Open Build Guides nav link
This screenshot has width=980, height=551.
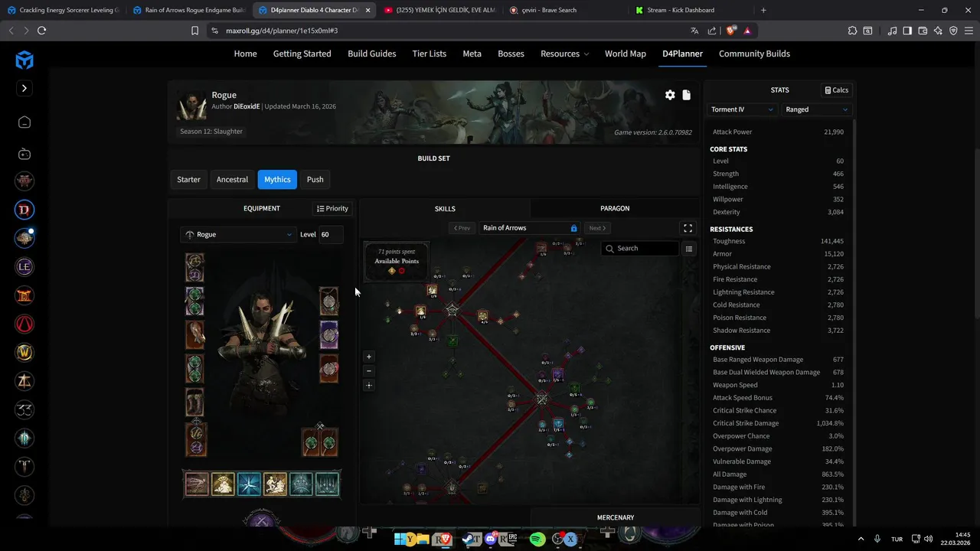(x=372, y=54)
